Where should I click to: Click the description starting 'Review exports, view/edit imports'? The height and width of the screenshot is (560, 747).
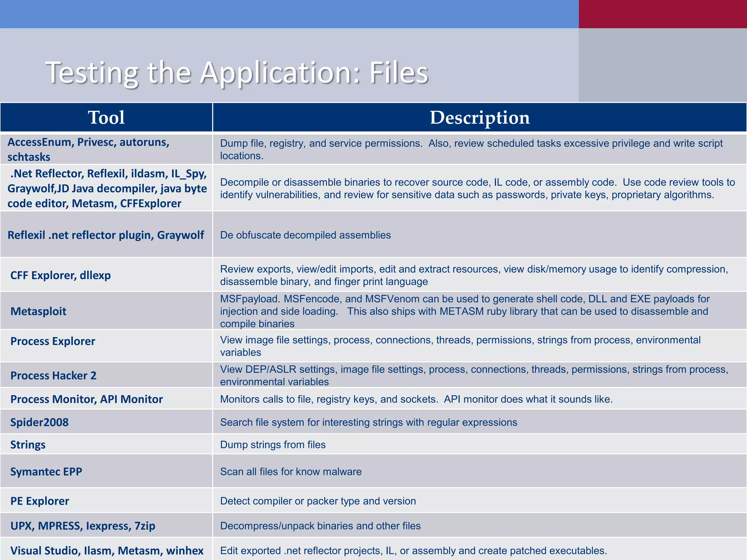480,275
